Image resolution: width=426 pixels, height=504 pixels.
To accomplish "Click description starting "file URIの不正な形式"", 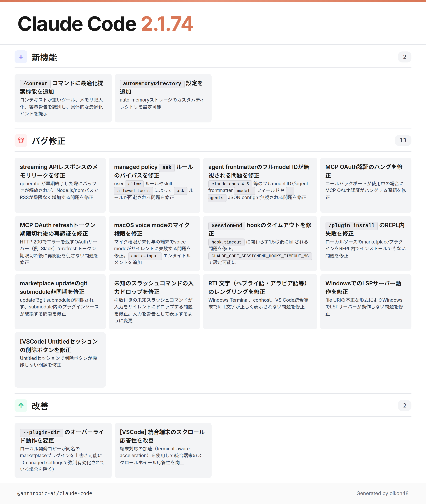I will tap(364, 307).
